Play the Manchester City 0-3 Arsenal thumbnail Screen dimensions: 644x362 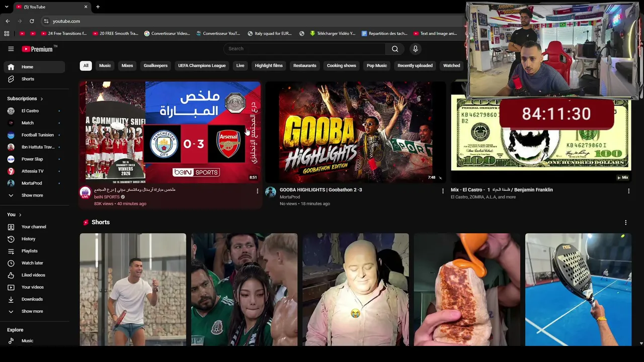tap(170, 132)
